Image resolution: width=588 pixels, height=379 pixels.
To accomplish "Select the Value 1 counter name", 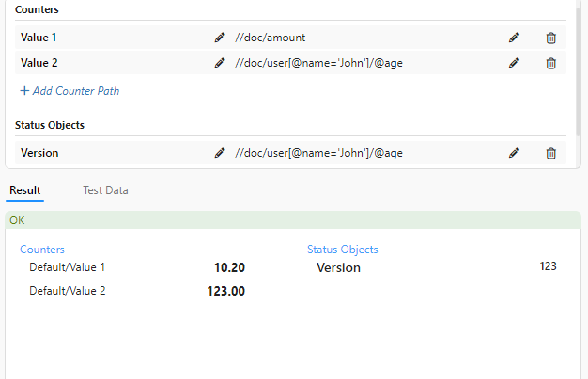I will click(39, 38).
